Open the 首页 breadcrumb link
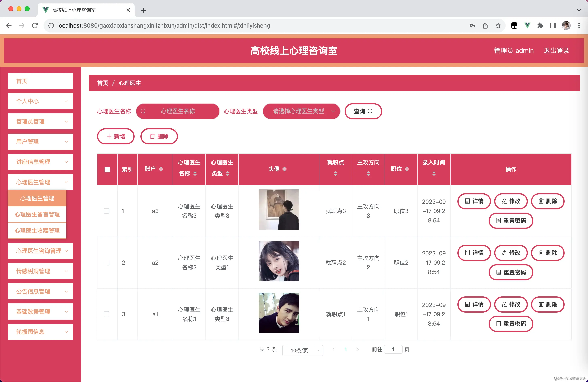Image resolution: width=588 pixels, height=382 pixels. click(x=103, y=83)
